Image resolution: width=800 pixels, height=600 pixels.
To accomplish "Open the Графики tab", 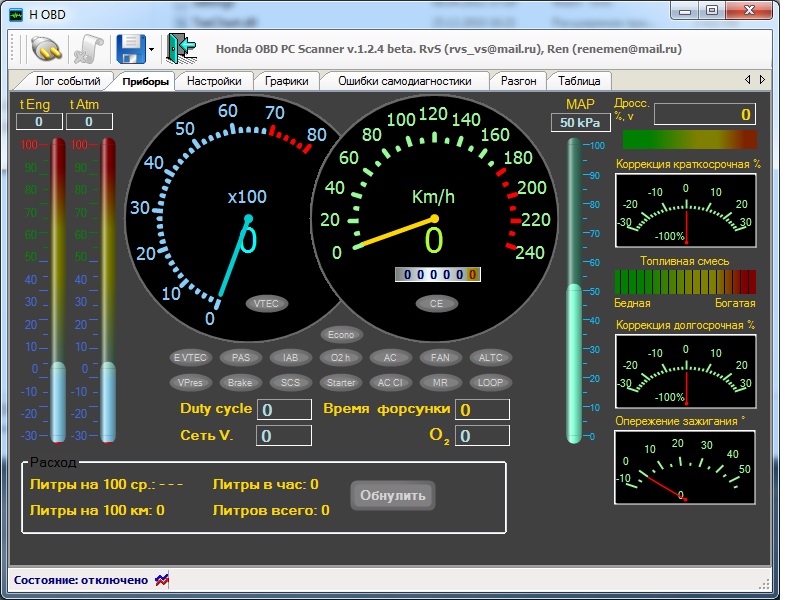I will click(286, 81).
